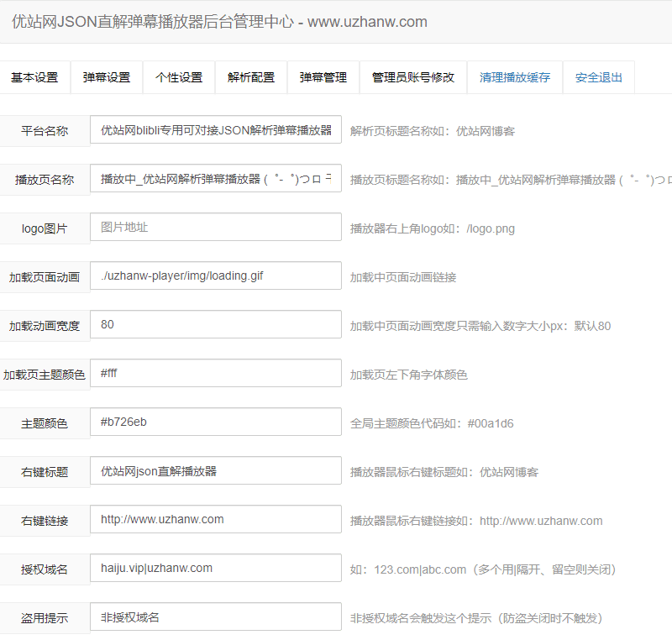Click the 主题颜色 field showing #b726eb

tap(216, 422)
